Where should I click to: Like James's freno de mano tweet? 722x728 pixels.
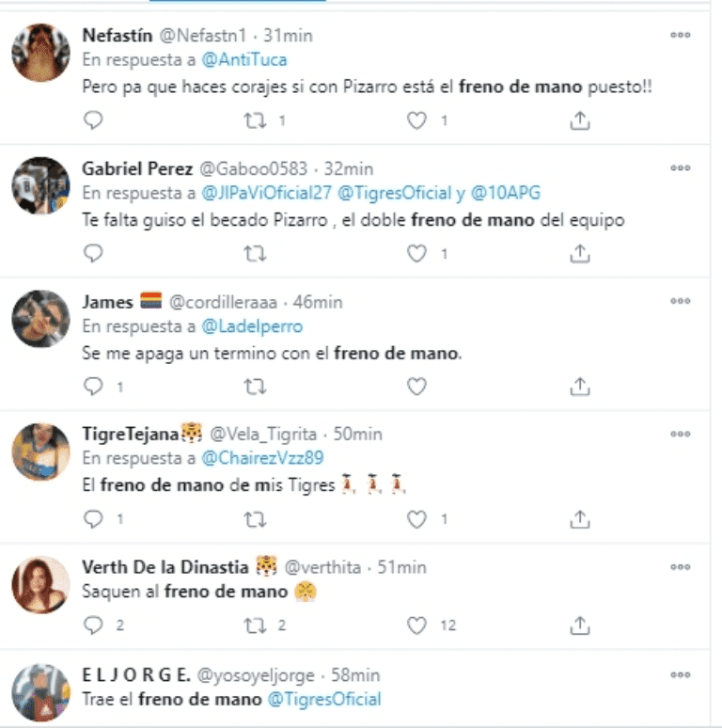click(416, 387)
